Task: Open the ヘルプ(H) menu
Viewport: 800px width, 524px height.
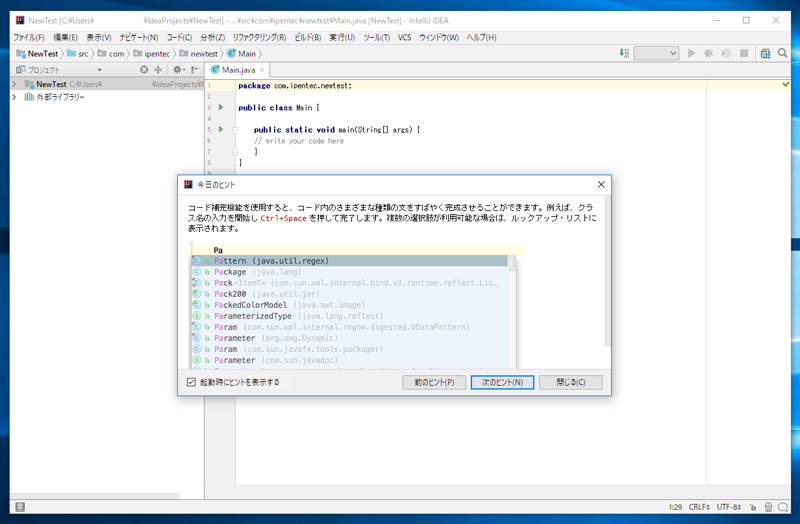Action: tap(481, 37)
